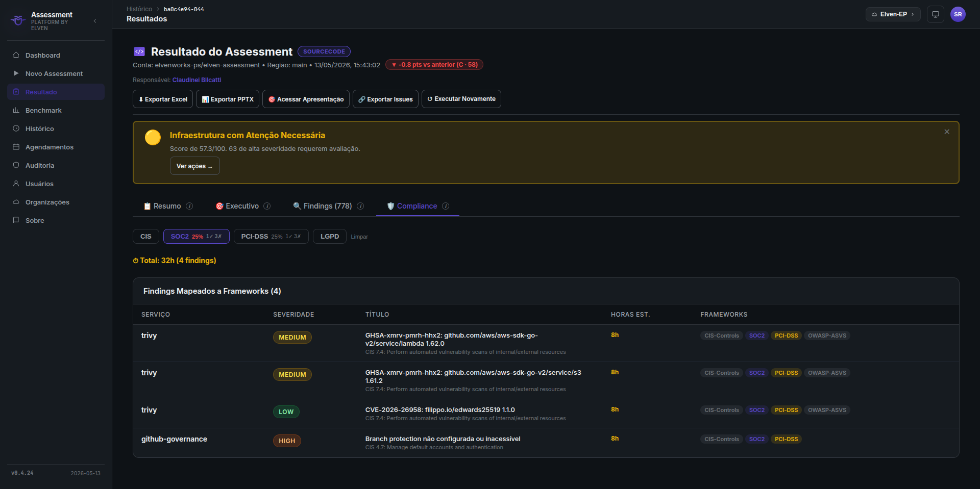Toggle the CIS framework filter
The width and height of the screenshot is (980, 489).
[146, 237]
